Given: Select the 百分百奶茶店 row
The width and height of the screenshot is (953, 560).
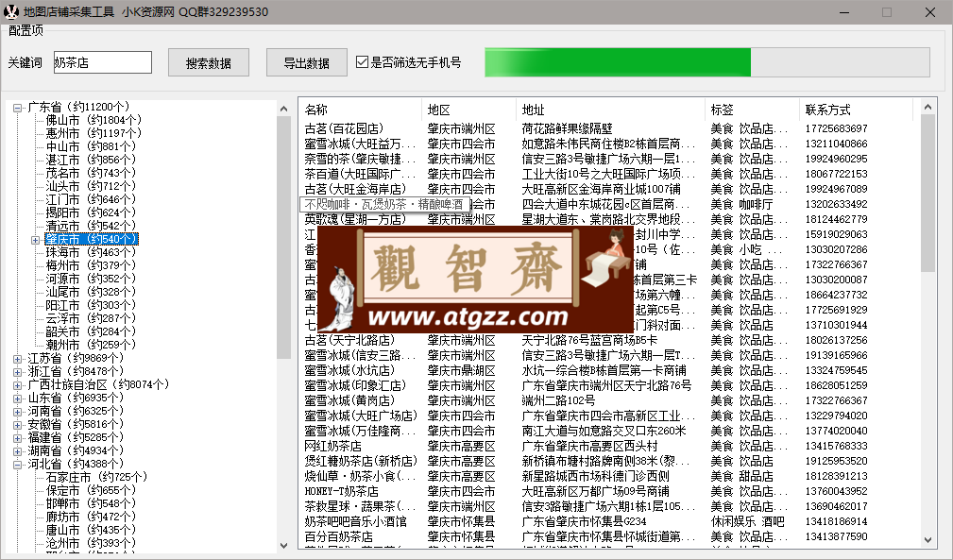Looking at the screenshot, I should (x=607, y=537).
